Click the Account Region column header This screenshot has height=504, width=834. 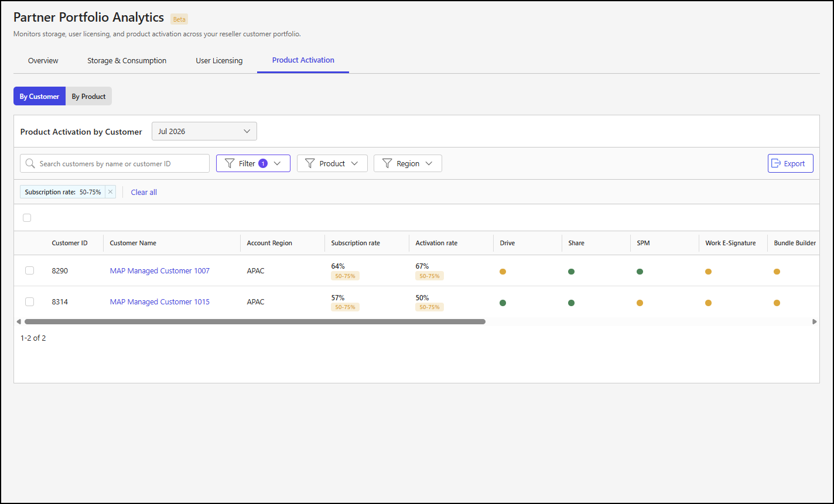[269, 243]
